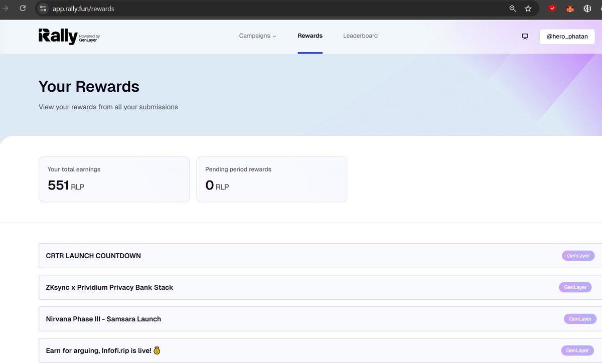
Task: Click the Rally logo
Action: [58, 36]
